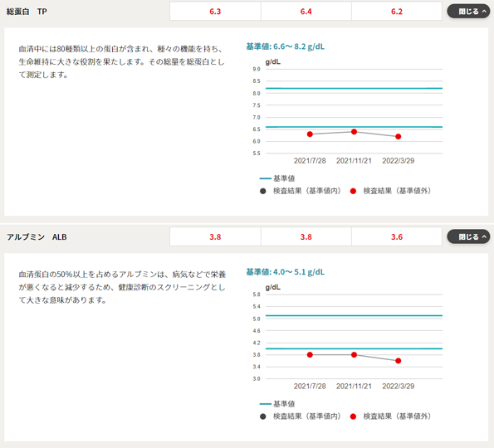Toggle the 基準値 line legend in TP chart
Image resolution: width=494 pixels, height=448 pixels.
(277, 178)
